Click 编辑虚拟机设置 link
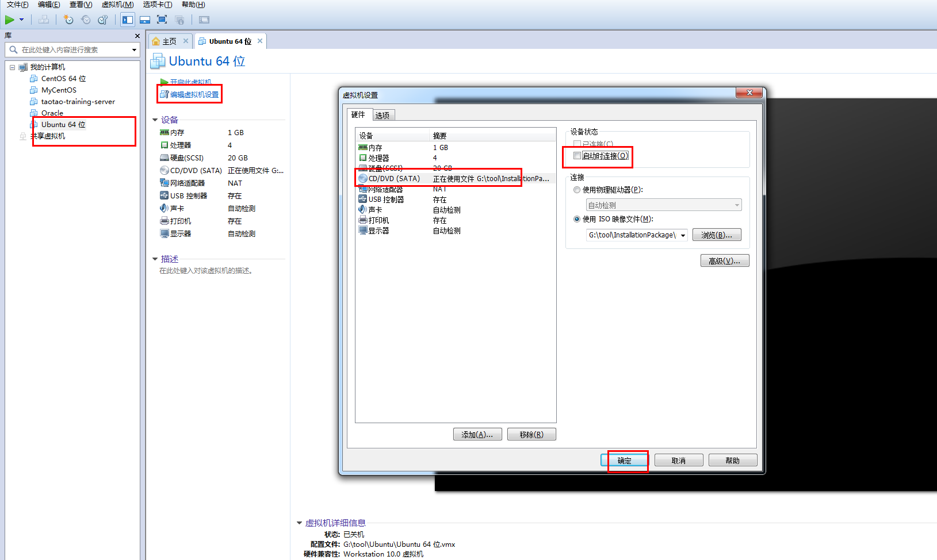 [x=194, y=95]
